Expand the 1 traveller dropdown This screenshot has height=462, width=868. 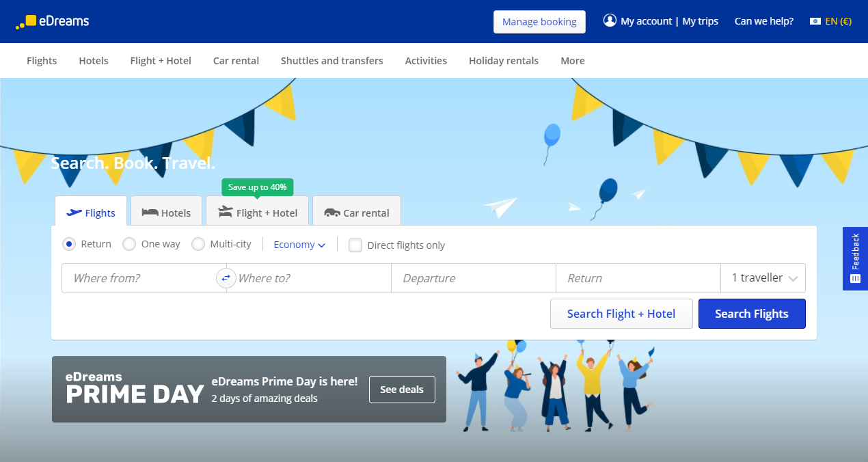763,278
